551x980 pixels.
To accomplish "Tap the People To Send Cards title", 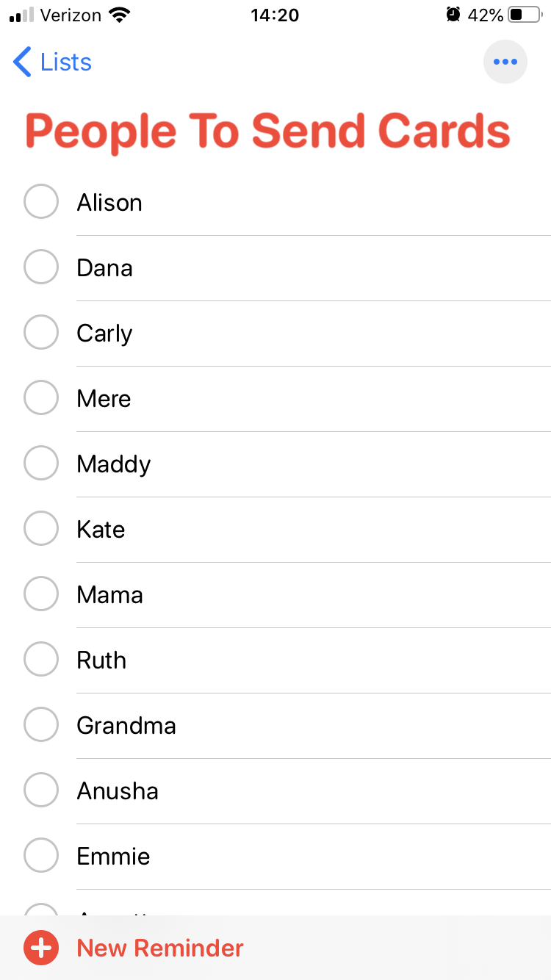I will (x=267, y=131).
